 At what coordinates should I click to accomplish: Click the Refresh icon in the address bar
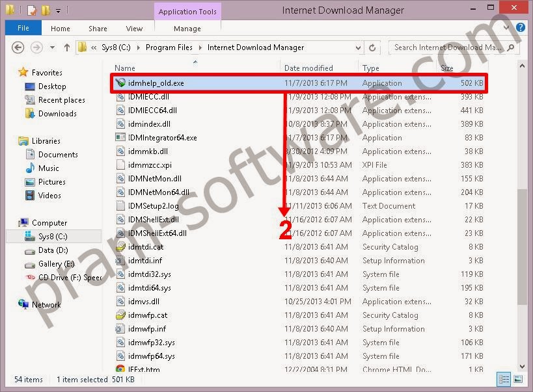371,47
